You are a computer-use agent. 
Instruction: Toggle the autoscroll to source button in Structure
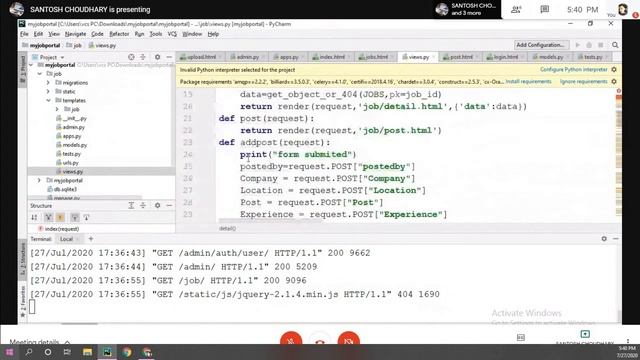[x=75, y=217]
